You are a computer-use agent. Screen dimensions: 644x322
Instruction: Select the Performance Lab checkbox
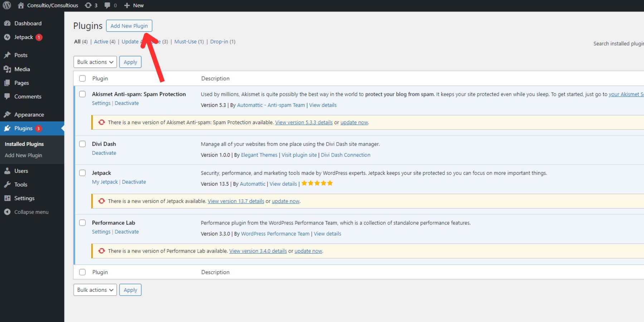82,222
